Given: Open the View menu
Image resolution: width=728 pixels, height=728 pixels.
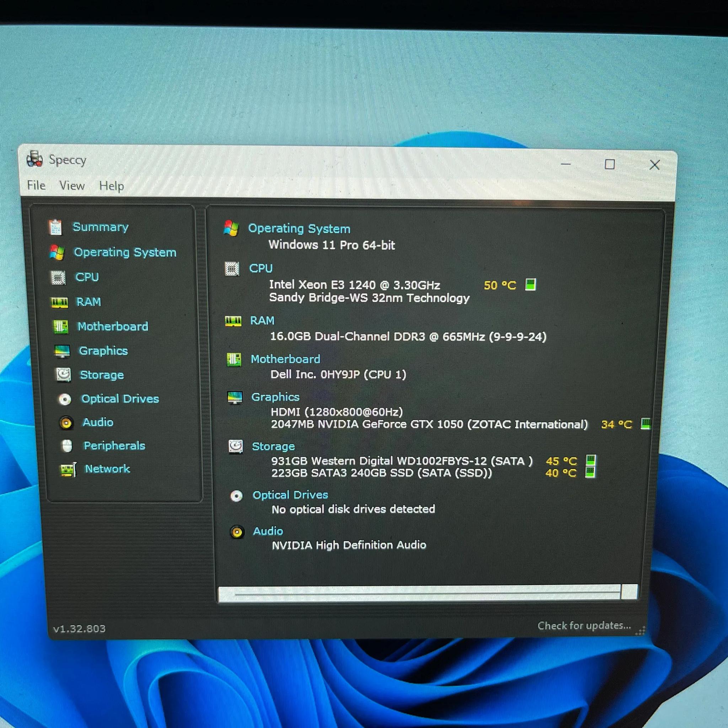Looking at the screenshot, I should 72,186.
